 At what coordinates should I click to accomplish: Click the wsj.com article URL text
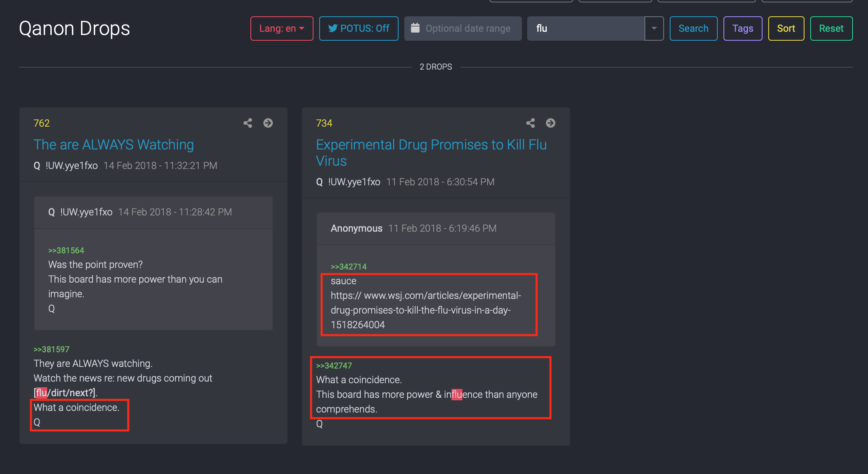[x=426, y=310]
